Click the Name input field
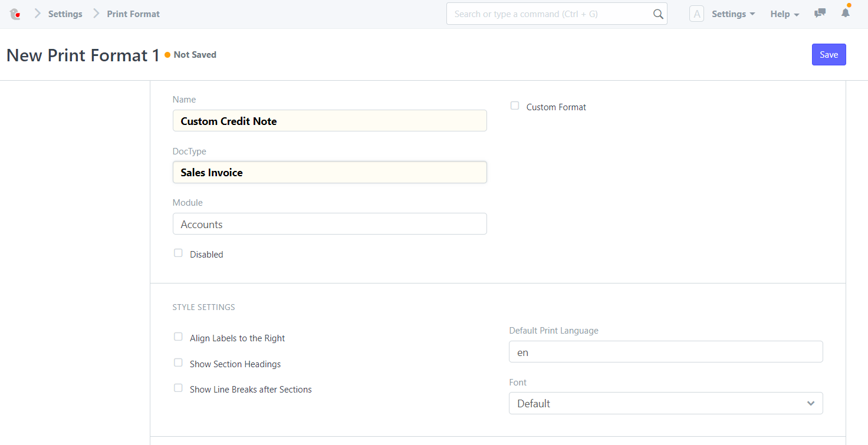868x445 pixels. (330, 121)
